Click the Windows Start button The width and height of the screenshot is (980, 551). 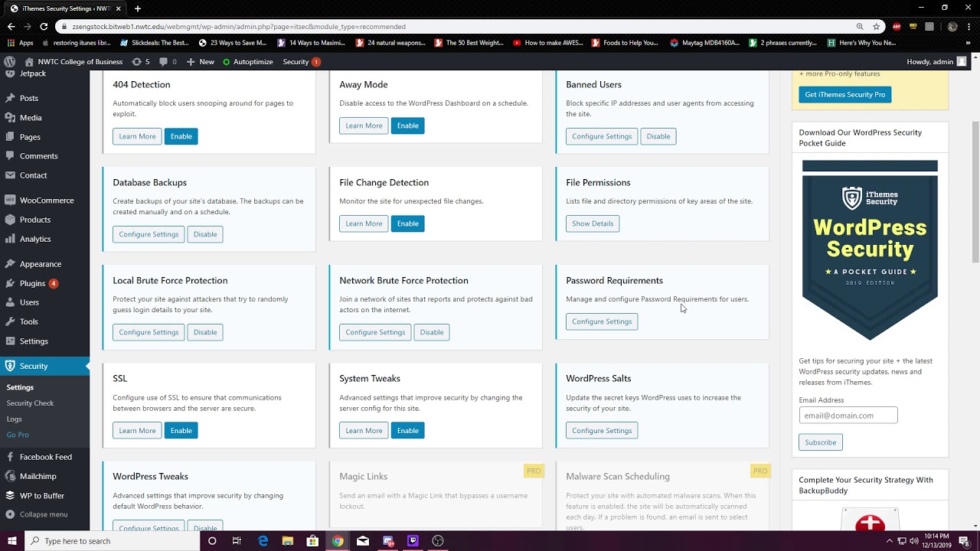pyautogui.click(x=11, y=541)
